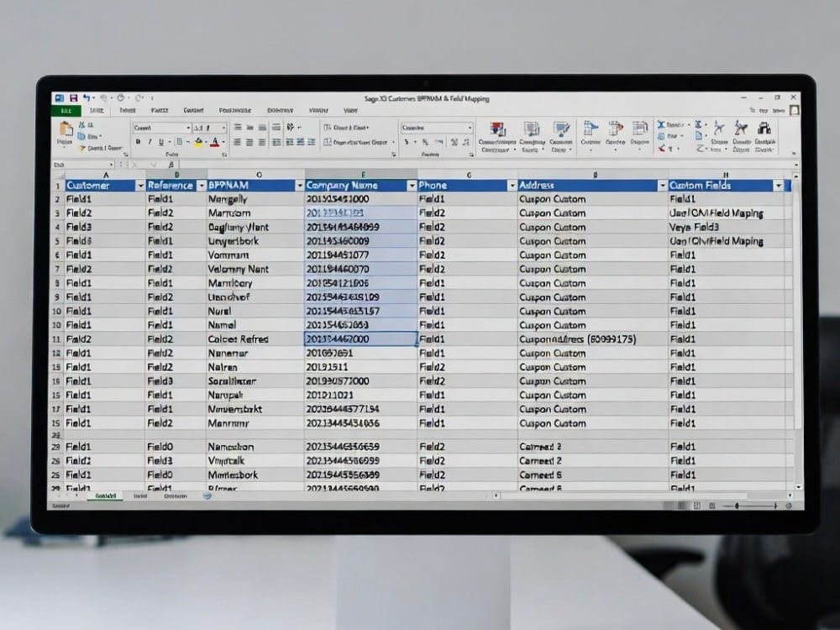This screenshot has height=630, width=840.
Task: Click the Format Painter brush icon
Action: point(82,148)
